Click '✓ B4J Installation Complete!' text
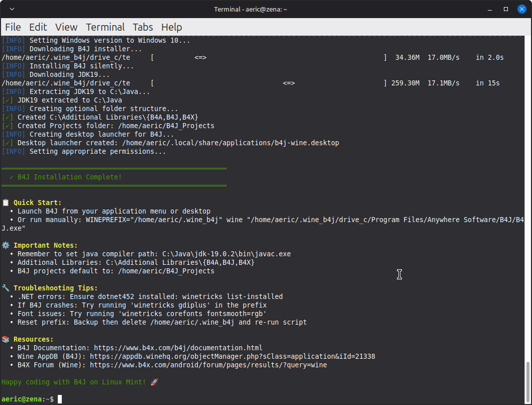Screen dimensions: 532x405 (65, 177)
